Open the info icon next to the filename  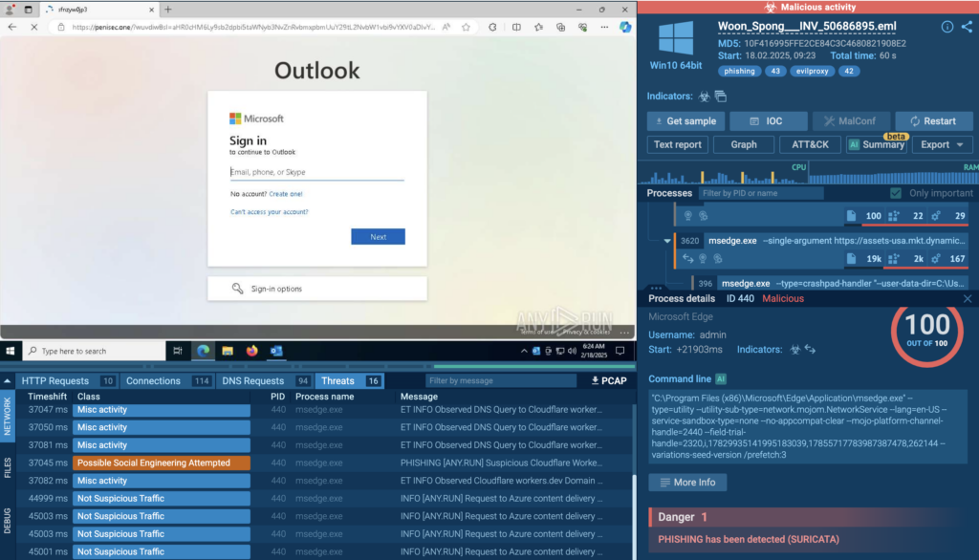(x=947, y=27)
